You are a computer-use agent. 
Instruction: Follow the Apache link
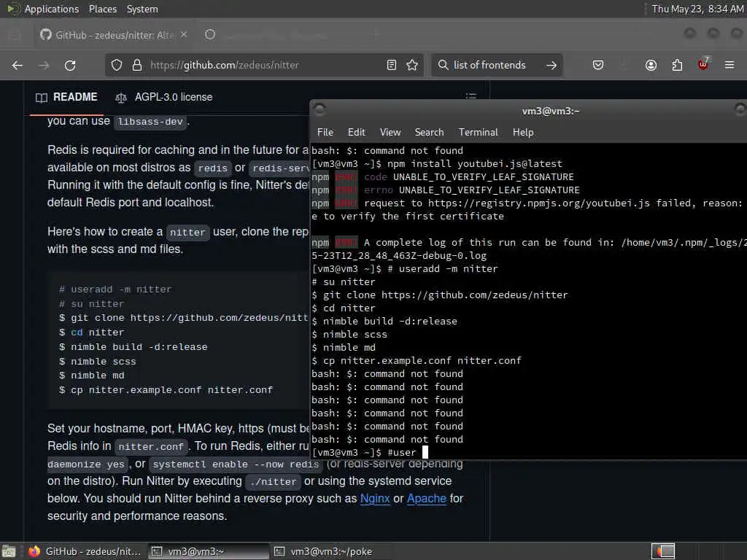point(426,499)
